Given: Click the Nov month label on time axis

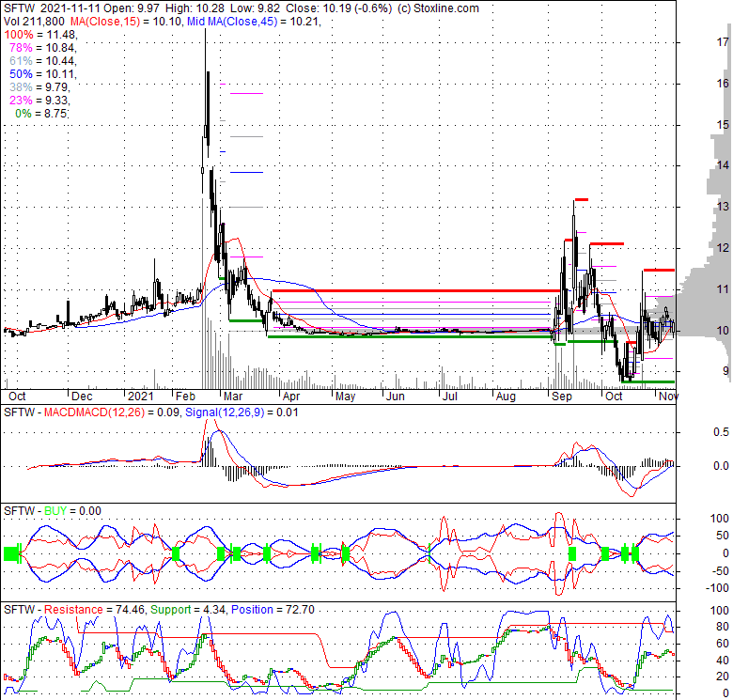Looking at the screenshot, I should pos(668,397).
